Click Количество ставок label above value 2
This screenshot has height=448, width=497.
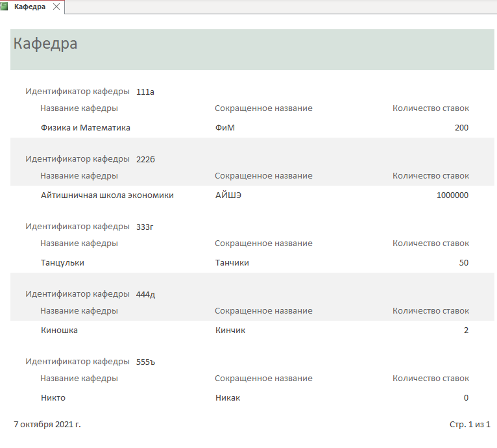[431, 311]
